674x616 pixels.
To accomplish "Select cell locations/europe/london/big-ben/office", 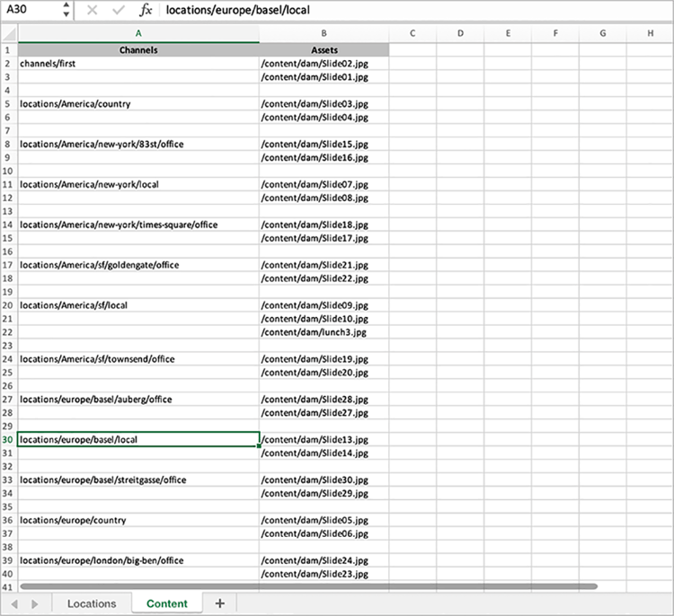I will coord(138,560).
